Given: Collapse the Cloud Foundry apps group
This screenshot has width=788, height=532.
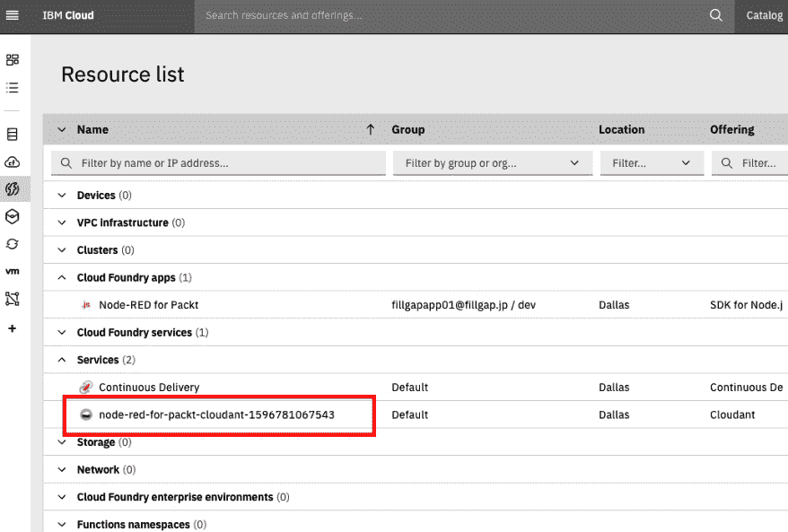Looking at the screenshot, I should [62, 277].
